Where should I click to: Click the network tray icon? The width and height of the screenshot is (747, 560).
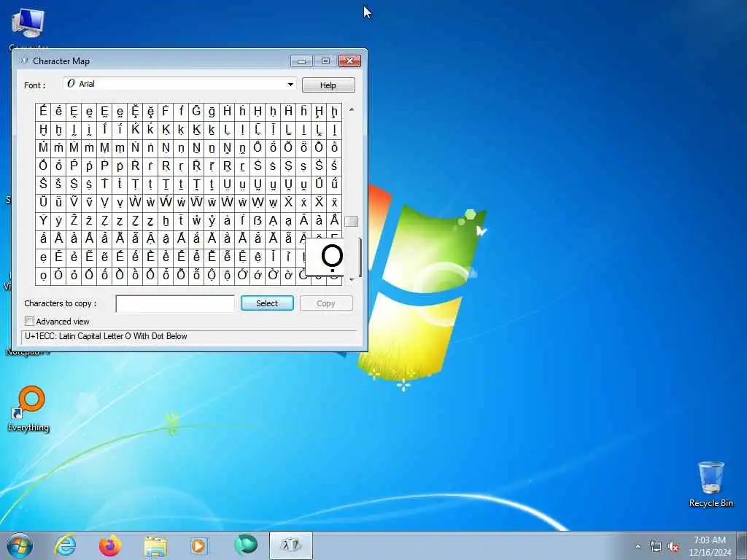click(656, 547)
